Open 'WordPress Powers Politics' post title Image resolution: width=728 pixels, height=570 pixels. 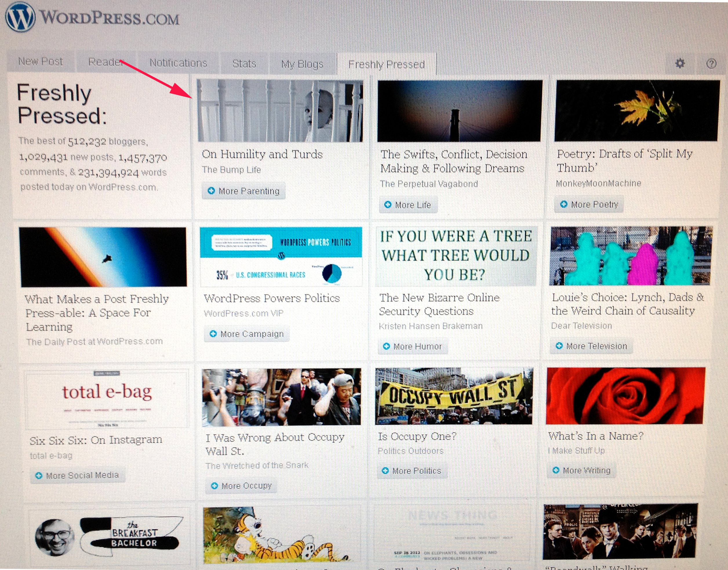(x=272, y=298)
